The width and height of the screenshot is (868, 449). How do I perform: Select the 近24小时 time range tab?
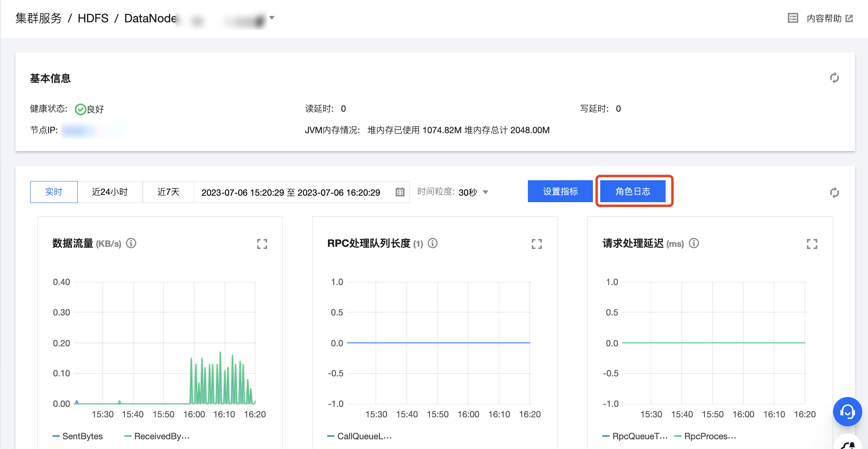[110, 192]
